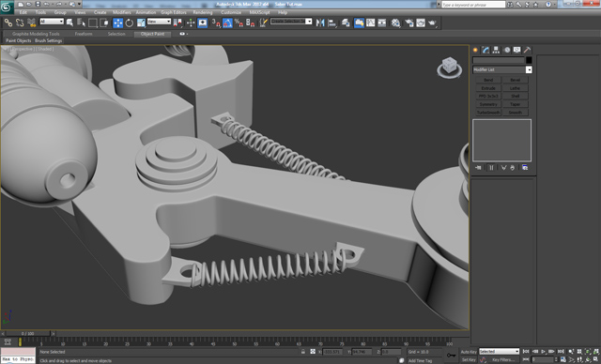Open the Curve Editor icon

click(x=371, y=23)
